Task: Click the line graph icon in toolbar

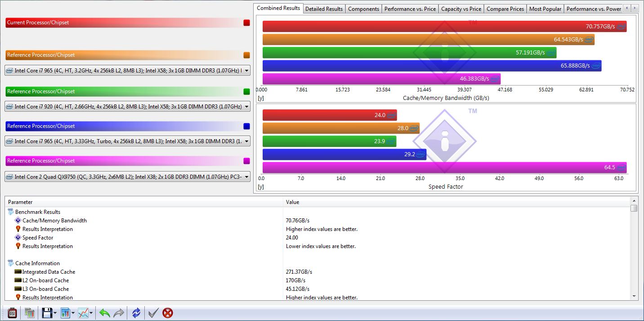Action: tap(83, 313)
